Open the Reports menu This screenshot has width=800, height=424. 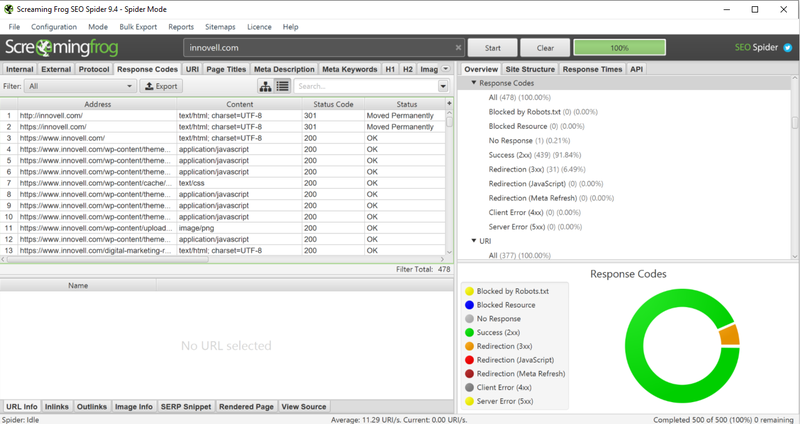point(181,27)
